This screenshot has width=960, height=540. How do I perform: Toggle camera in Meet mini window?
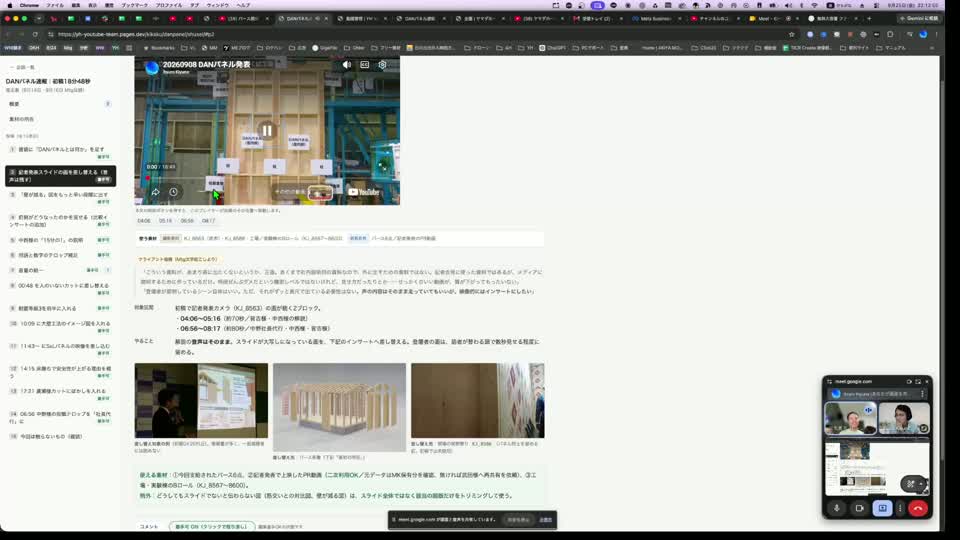coord(860,508)
